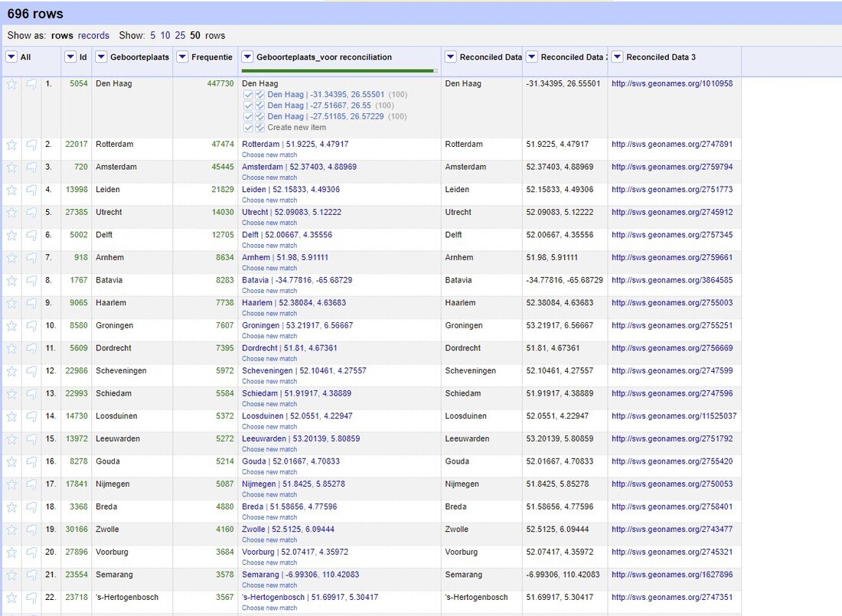The height and width of the screenshot is (616, 842).
Task: Choose new match for Rotterdam
Action: (x=269, y=155)
